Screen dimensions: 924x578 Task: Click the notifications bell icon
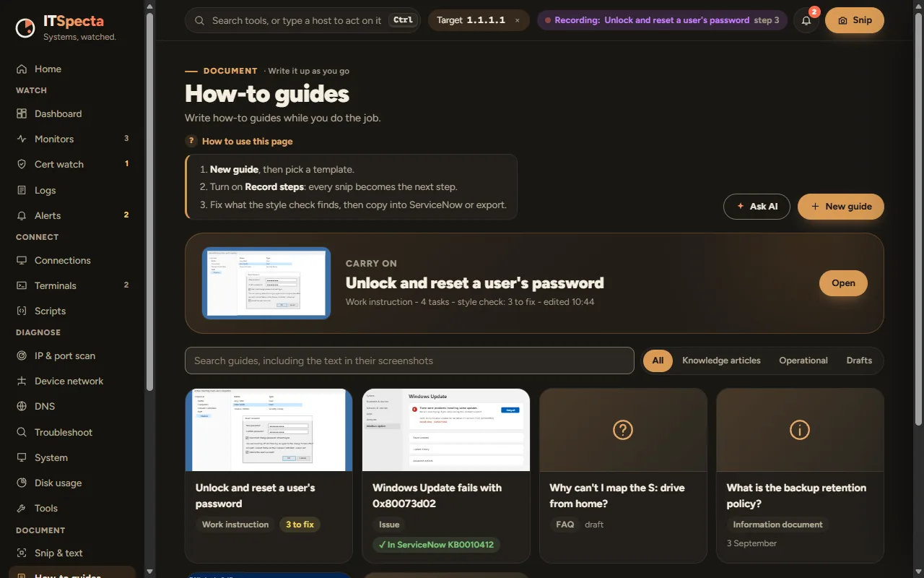point(806,21)
